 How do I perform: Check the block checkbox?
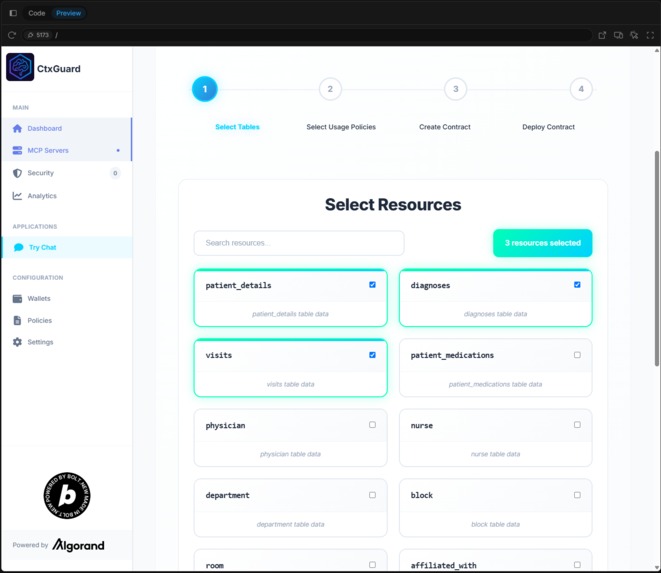click(x=577, y=495)
